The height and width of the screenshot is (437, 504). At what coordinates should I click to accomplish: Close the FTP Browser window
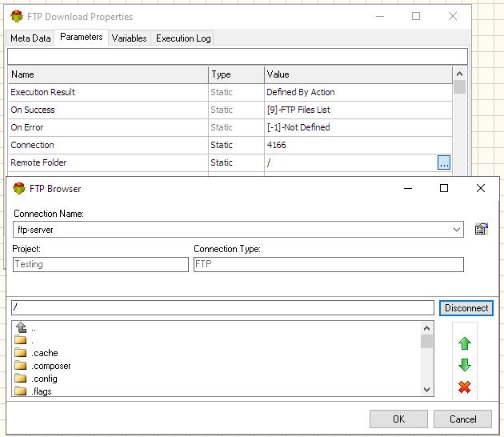(481, 188)
